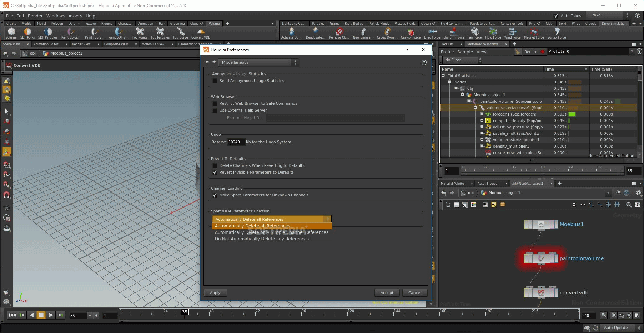
Task: Click the Moebius1 node in network
Action: tap(541, 224)
